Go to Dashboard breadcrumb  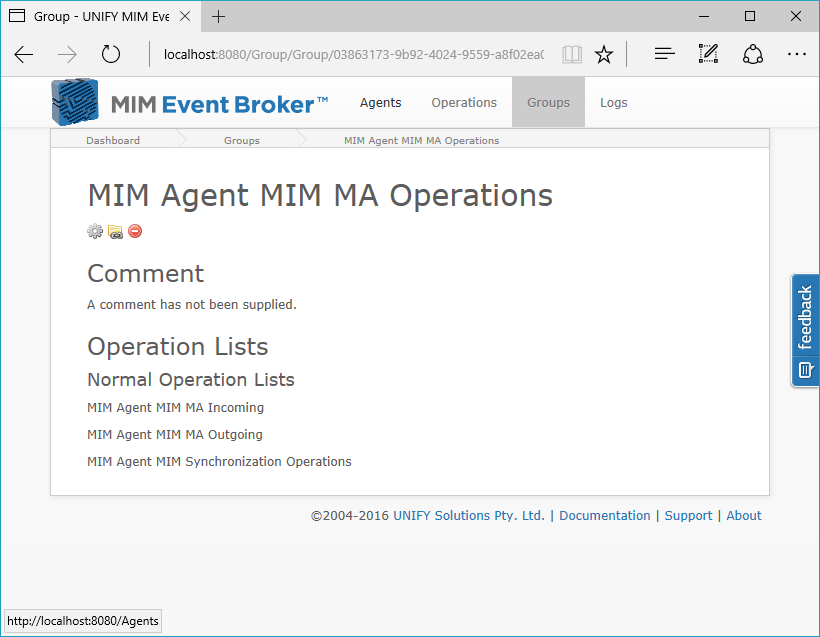click(113, 141)
